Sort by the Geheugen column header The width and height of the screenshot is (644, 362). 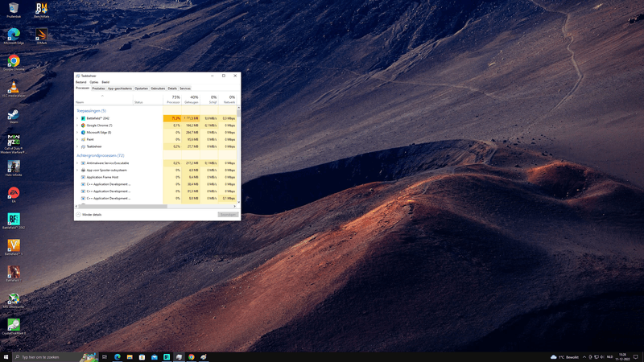coord(191,99)
